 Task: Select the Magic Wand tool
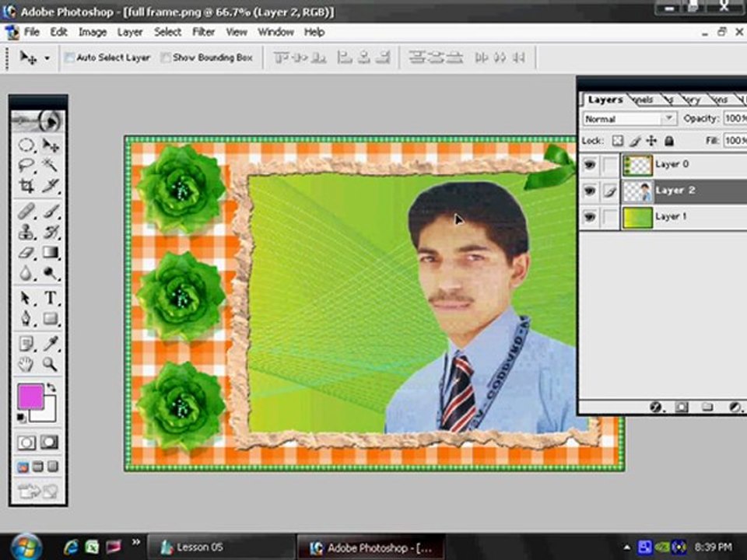pyautogui.click(x=50, y=165)
